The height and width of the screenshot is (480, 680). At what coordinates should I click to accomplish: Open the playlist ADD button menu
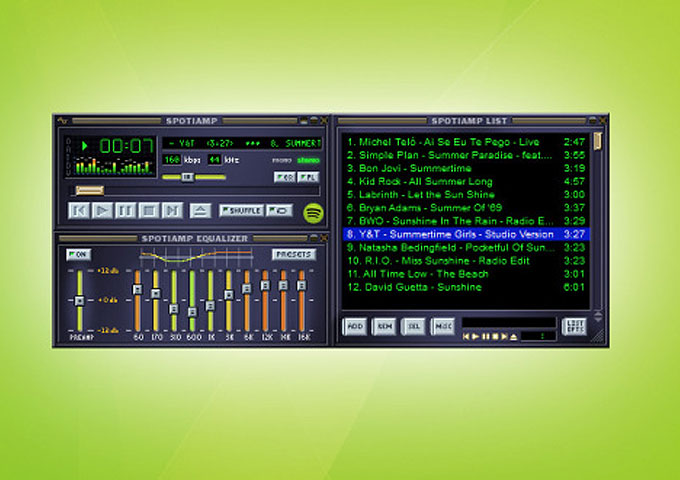click(x=355, y=327)
